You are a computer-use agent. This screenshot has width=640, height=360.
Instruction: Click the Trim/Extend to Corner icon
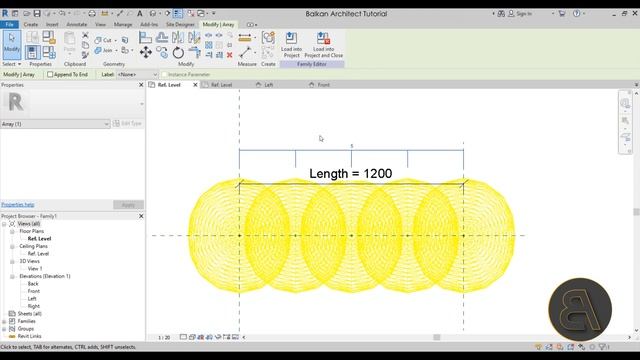coord(194,52)
